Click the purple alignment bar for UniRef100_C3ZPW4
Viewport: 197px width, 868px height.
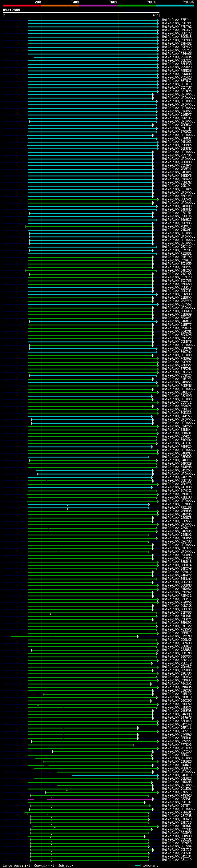[91, 799]
